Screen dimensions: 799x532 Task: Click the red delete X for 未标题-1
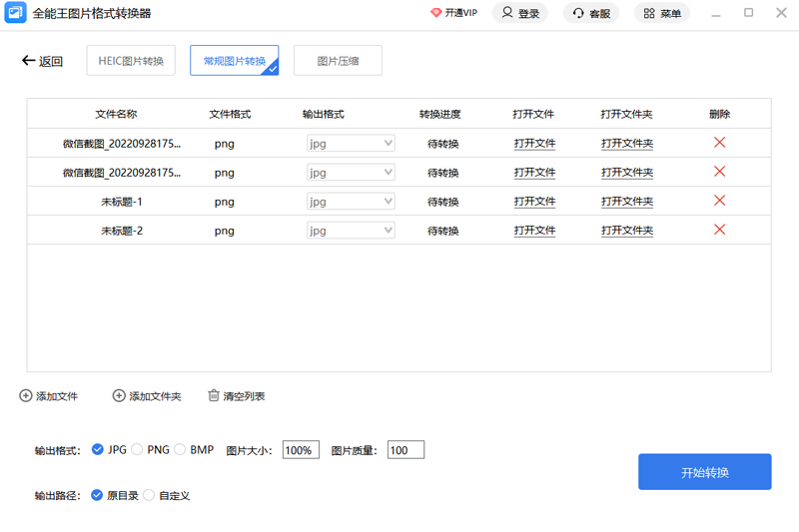click(x=719, y=201)
